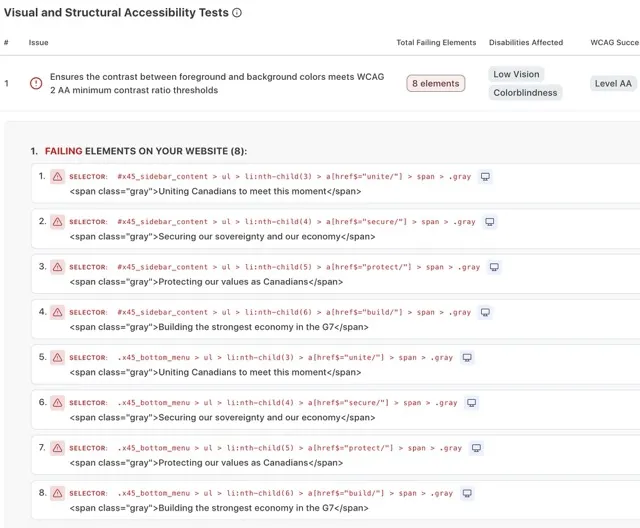This screenshot has height=528, width=640.
Task: Click warning icon on failing element 3
Action: (57, 267)
